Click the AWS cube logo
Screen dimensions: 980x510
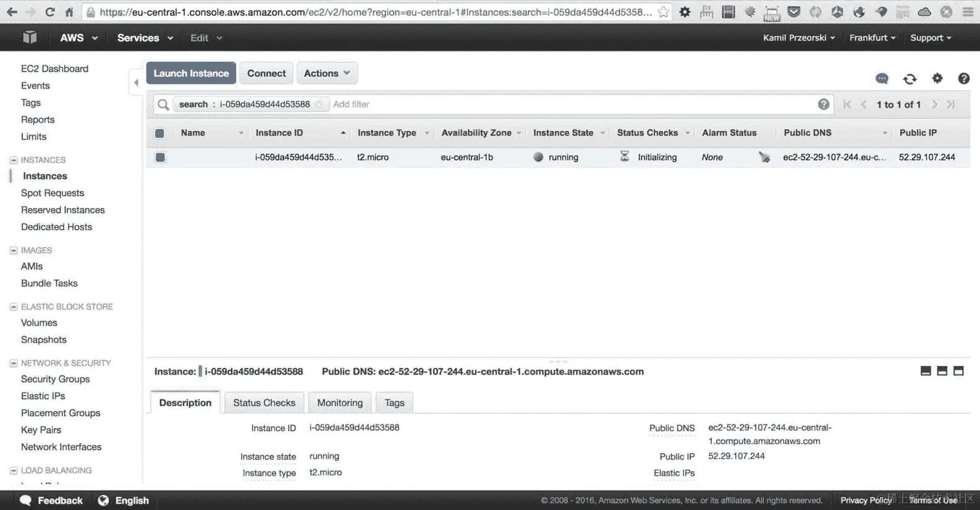[x=30, y=38]
